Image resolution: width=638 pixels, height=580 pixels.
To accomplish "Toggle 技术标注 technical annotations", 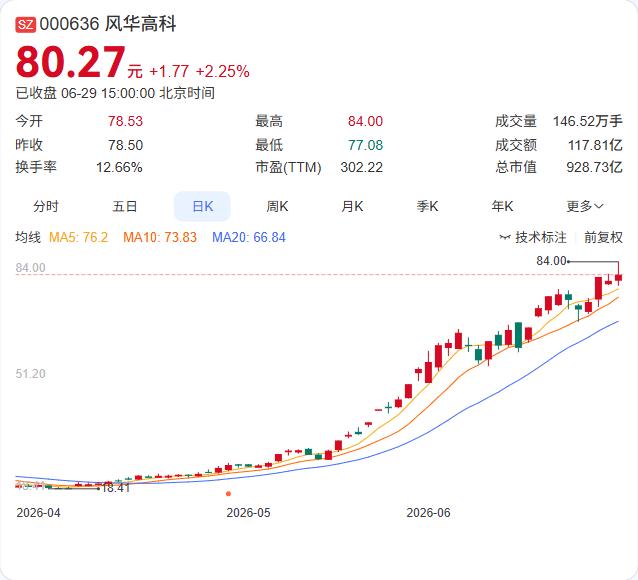I will point(541,237).
